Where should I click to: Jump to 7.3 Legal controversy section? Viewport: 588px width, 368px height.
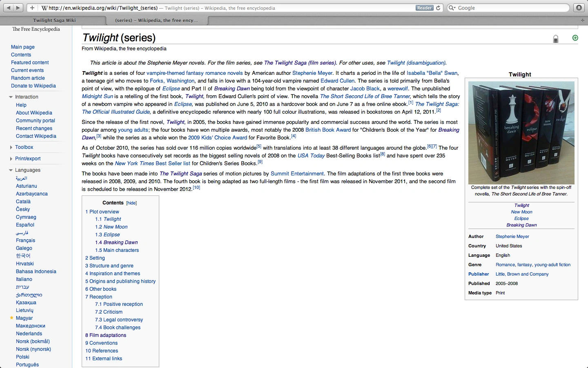coord(119,320)
